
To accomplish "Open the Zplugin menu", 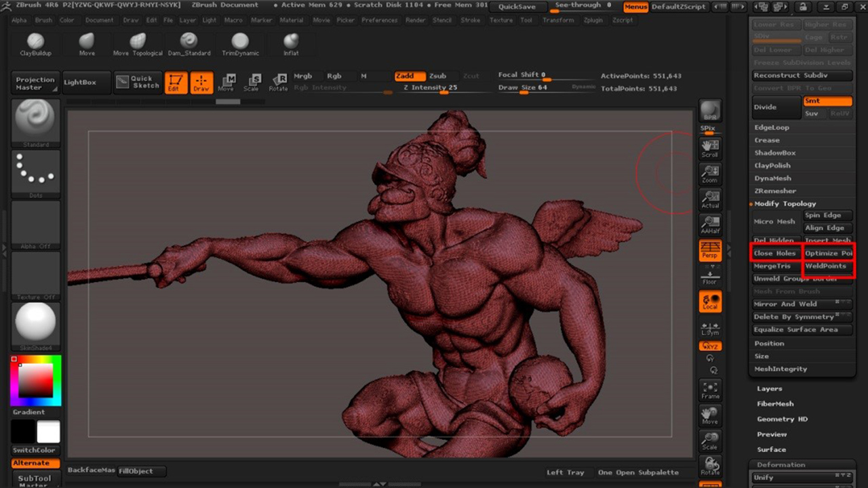I will tap(592, 20).
